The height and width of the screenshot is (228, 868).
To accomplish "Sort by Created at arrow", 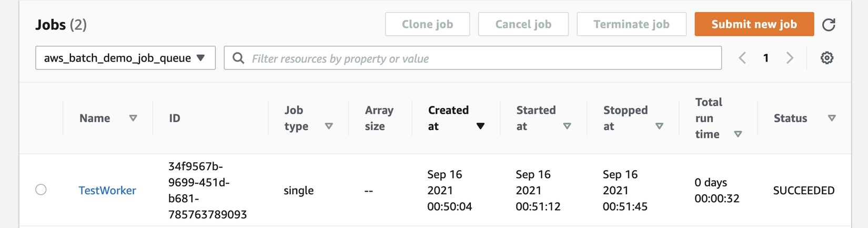I will click(480, 126).
